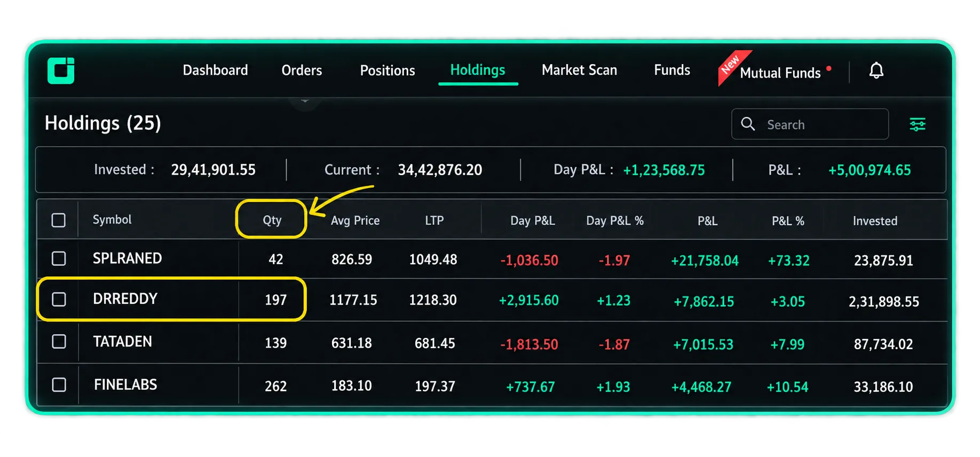Sort by the Invested column header
The image size is (980, 457).
click(x=875, y=221)
